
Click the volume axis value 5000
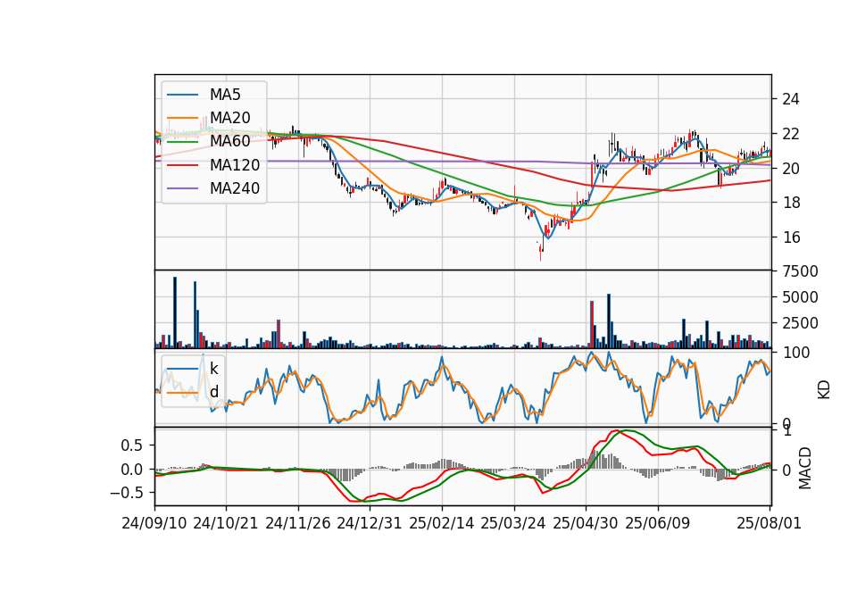point(800,297)
